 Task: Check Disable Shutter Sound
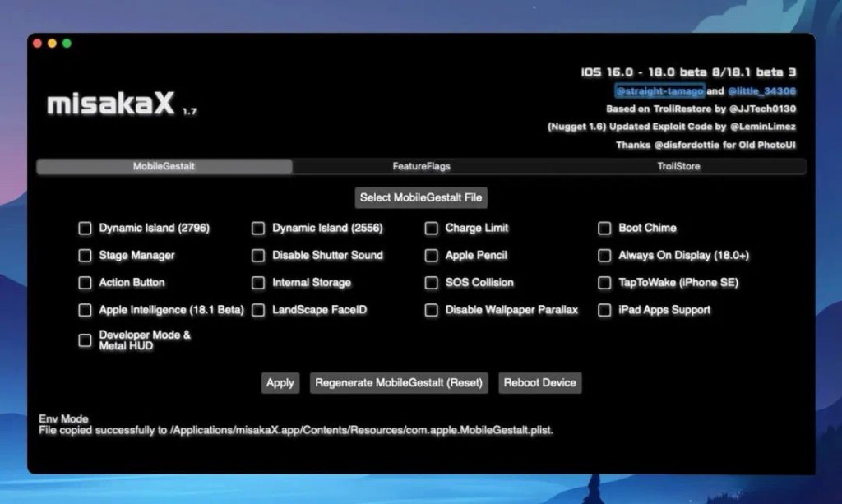point(258,256)
